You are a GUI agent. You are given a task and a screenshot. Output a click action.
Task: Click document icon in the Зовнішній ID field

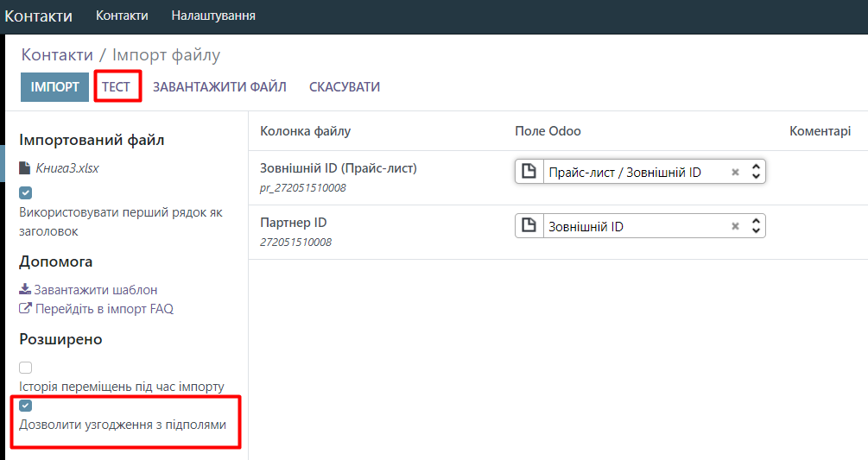coord(529,226)
